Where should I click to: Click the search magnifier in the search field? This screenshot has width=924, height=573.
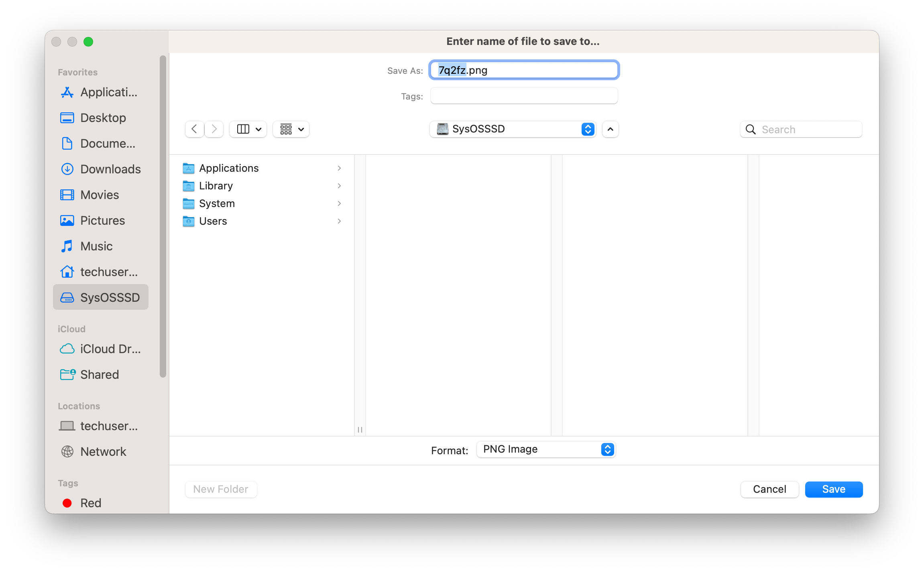(x=750, y=129)
